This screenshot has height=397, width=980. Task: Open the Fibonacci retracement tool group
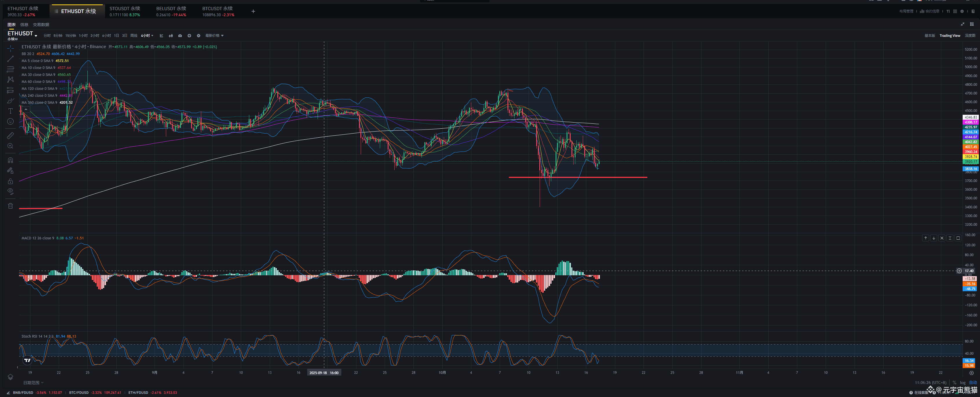pos(10,69)
